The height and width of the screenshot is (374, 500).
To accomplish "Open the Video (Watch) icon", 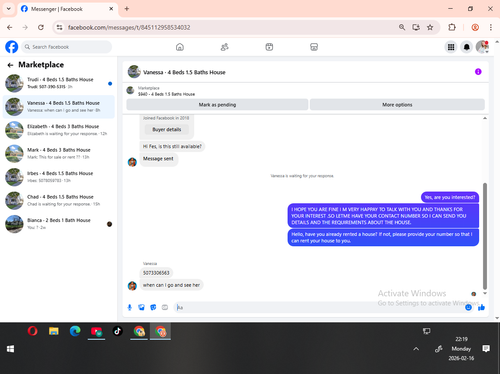I will pyautogui.click(x=269, y=47).
